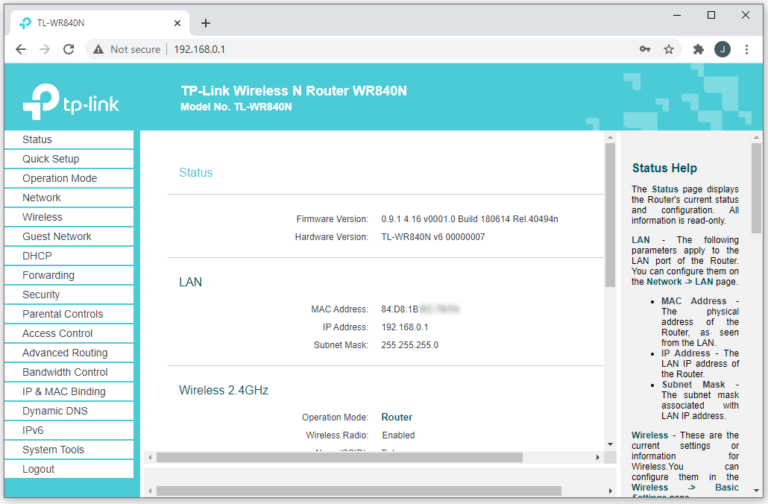768x504 pixels.
Task: Click inner horizontal scrollbar right arrow
Action: 598,457
